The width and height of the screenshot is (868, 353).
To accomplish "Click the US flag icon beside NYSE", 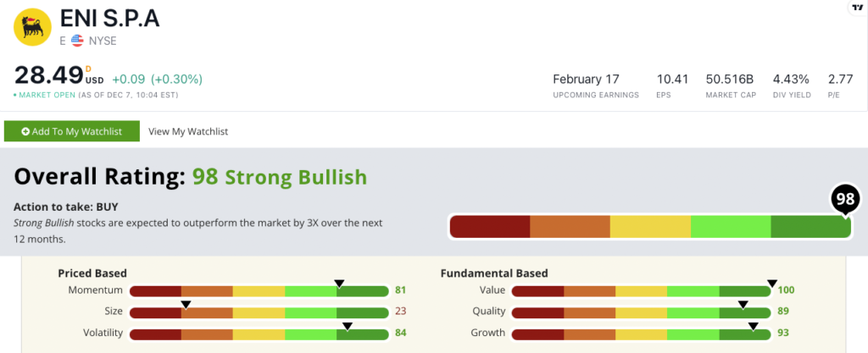I will point(77,41).
